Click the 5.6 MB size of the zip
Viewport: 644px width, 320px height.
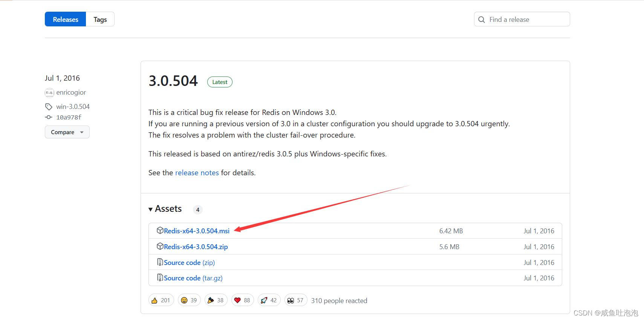coord(449,247)
